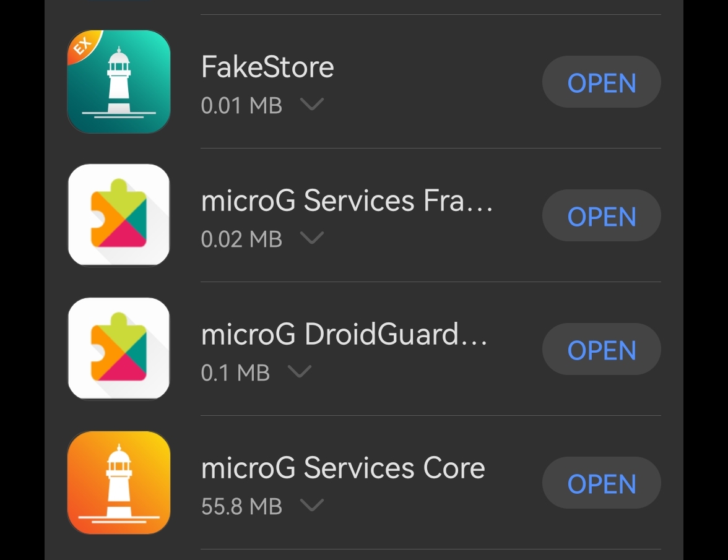
Task: Select the FakeStore title text
Action: 267,66
